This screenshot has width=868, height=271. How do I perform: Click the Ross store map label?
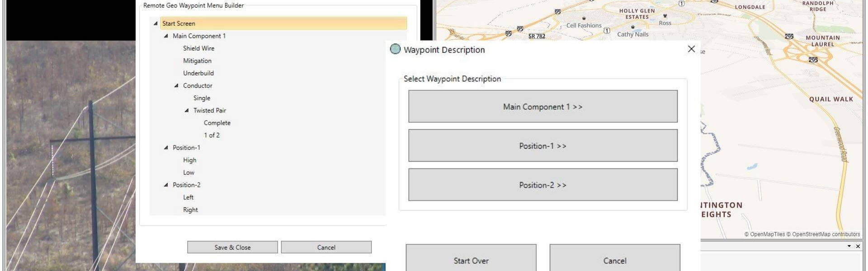click(665, 23)
